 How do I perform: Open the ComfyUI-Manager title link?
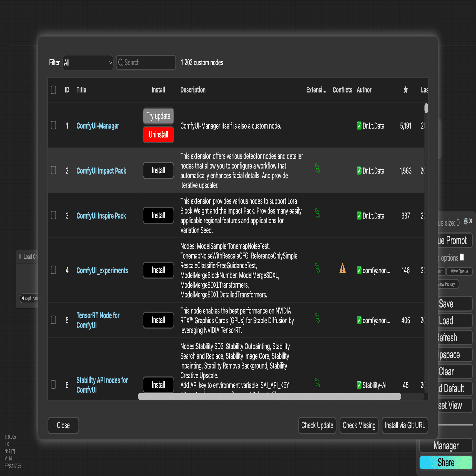[98, 126]
